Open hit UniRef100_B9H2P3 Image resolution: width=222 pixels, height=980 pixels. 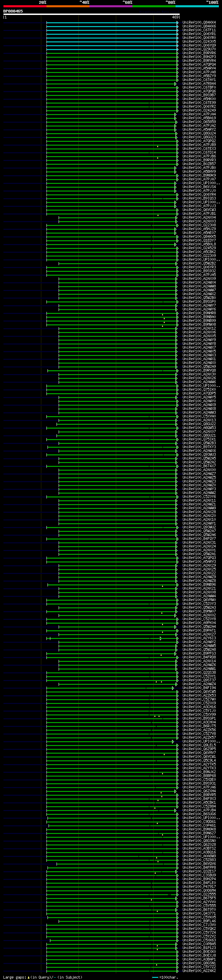click(199, 57)
